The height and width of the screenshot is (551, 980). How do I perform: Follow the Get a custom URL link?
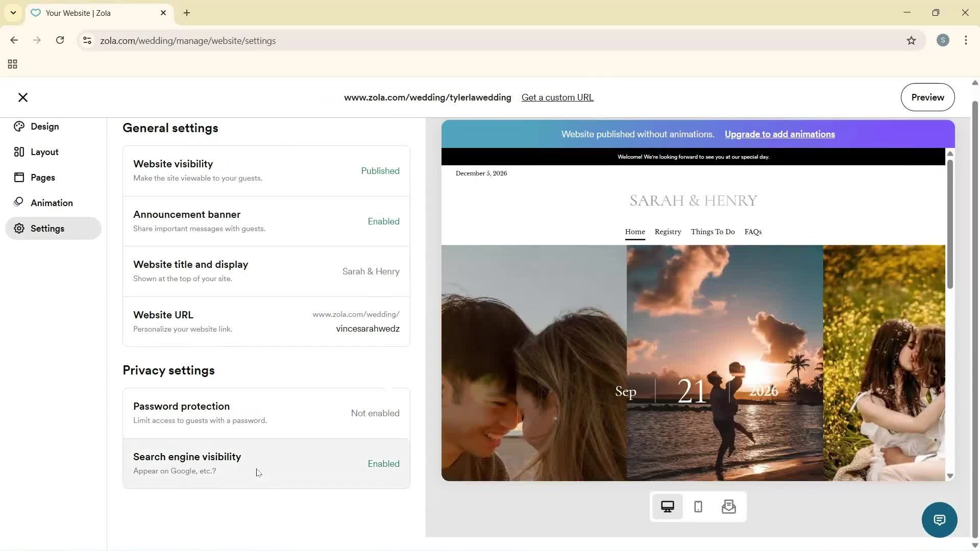pyautogui.click(x=557, y=97)
